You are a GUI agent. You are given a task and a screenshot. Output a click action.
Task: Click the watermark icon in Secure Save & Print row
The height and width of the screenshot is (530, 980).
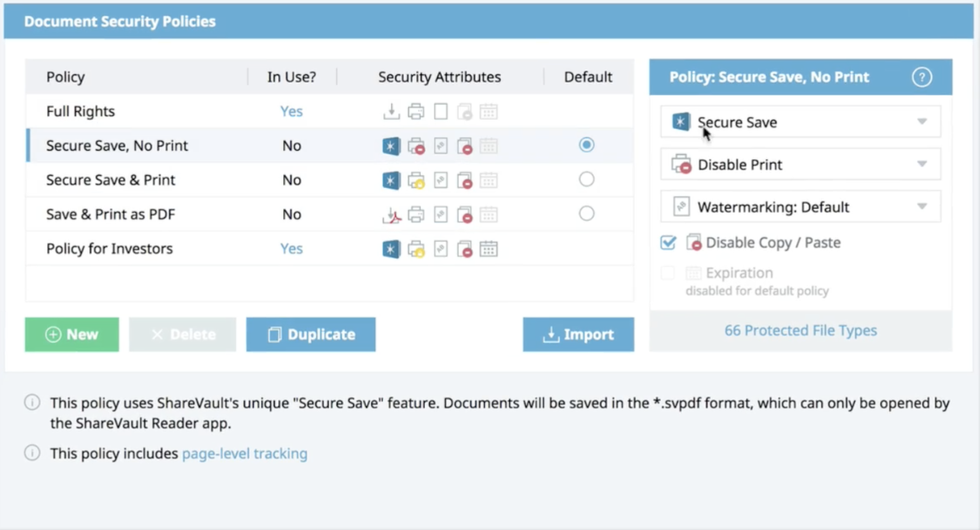(x=441, y=180)
